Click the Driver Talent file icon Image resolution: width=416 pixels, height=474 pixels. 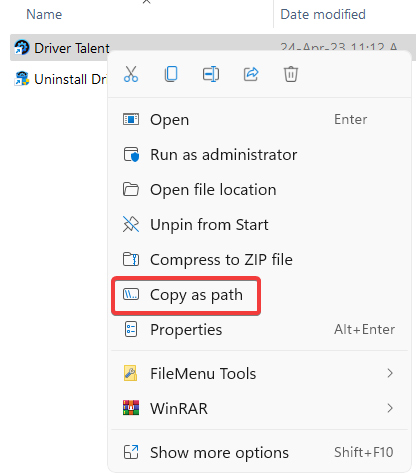(x=22, y=47)
